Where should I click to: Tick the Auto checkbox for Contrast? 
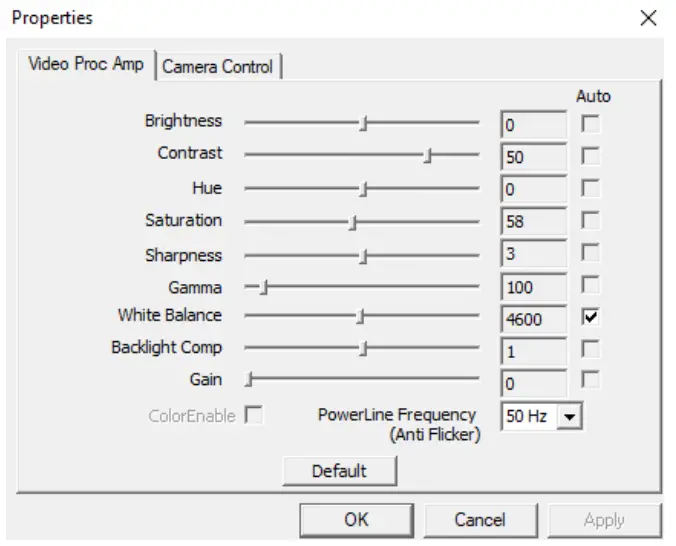point(592,157)
